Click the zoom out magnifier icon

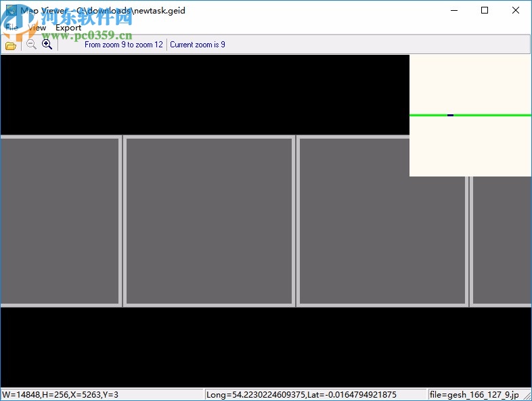pos(31,45)
